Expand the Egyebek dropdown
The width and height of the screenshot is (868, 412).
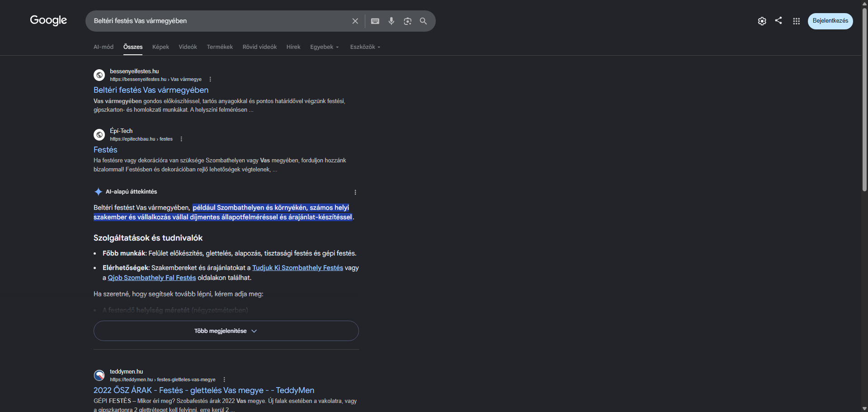[325, 47]
